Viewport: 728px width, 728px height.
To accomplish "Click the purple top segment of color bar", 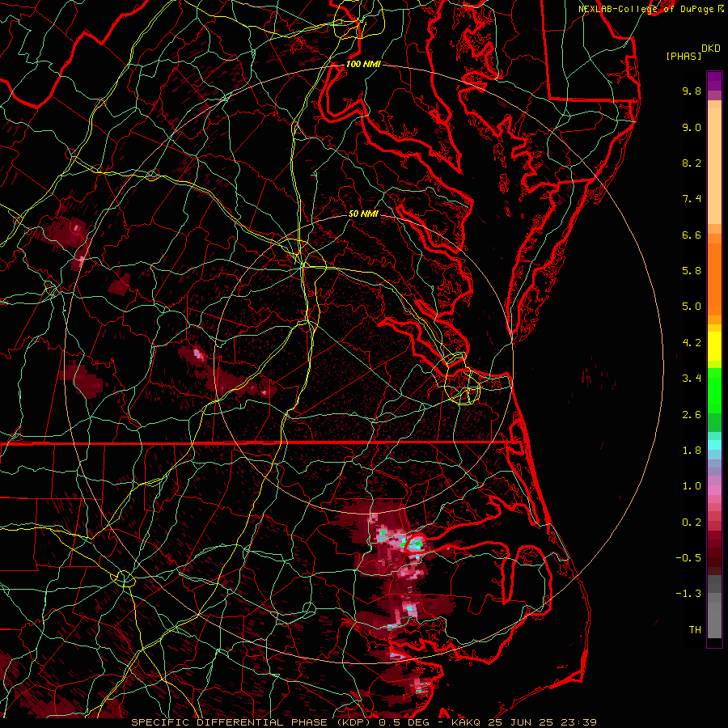I will pyautogui.click(x=714, y=81).
